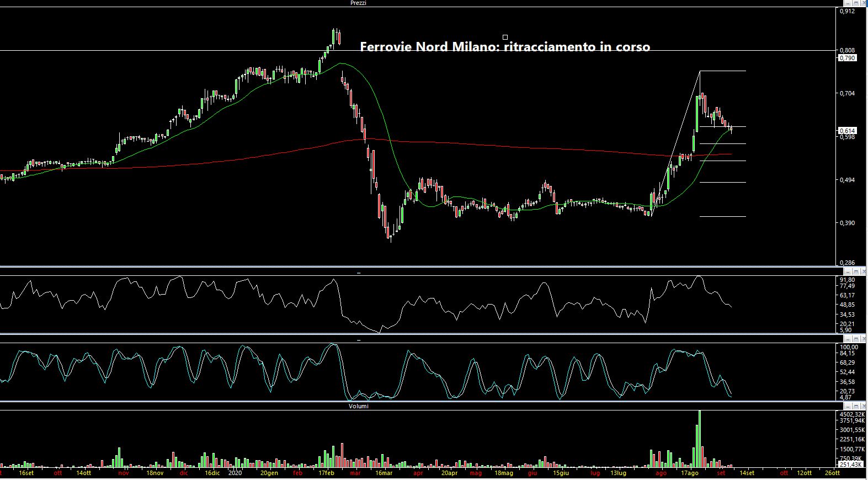
Task: Click the '13lug' date label
Action: 618,473
